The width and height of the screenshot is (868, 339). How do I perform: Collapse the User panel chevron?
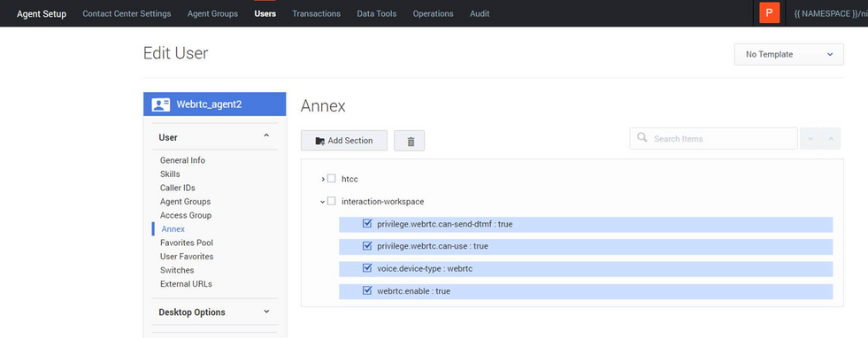[x=266, y=135]
